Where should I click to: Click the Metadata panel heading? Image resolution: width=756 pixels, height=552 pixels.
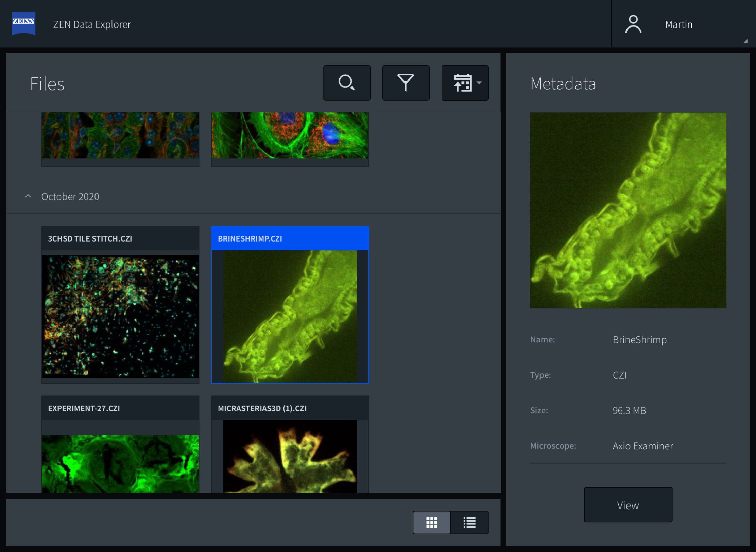[563, 84]
